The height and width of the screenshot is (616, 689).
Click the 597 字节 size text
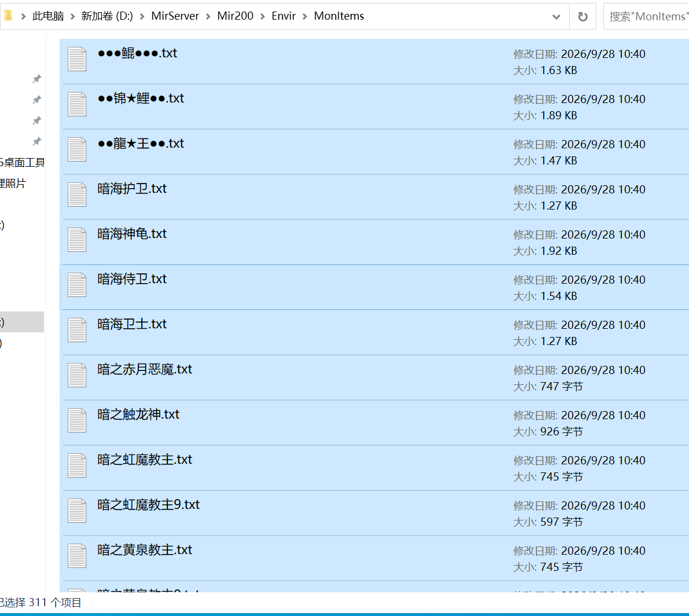(x=562, y=522)
